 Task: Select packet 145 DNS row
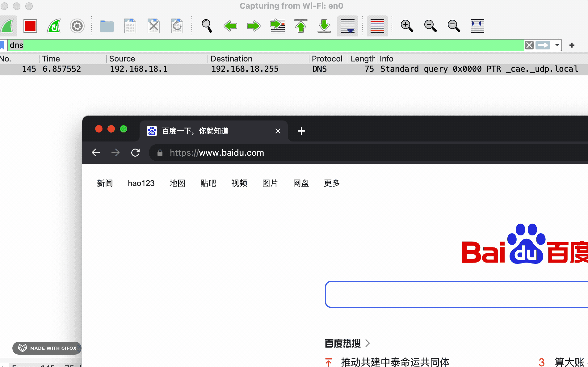(294, 69)
